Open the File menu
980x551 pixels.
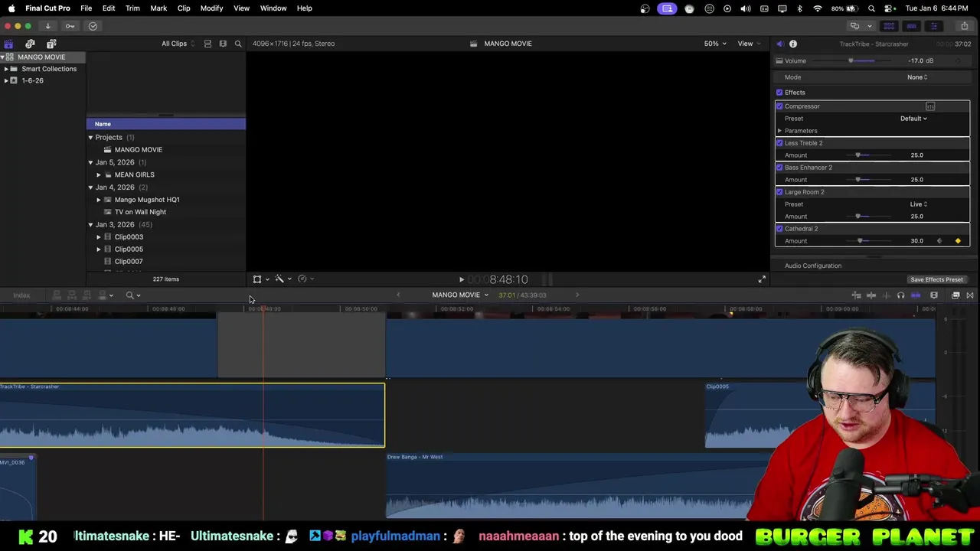[x=87, y=8]
